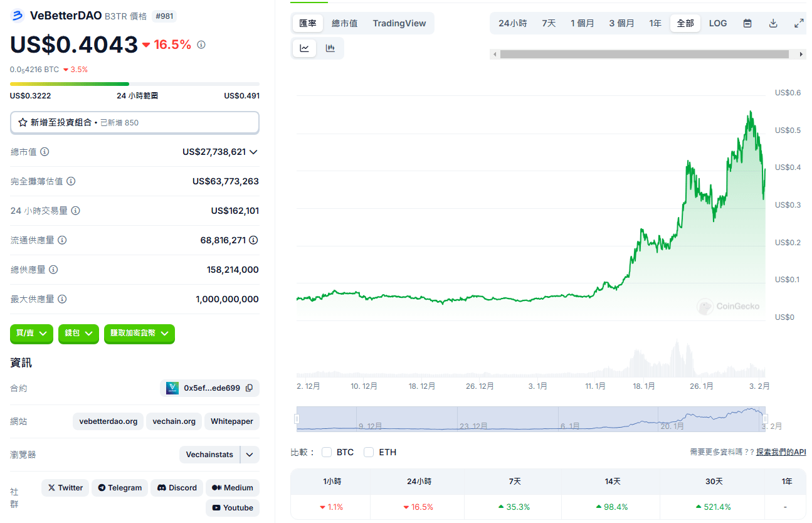Expand the market cap value chevron
The width and height of the screenshot is (812, 523).
[253, 152]
